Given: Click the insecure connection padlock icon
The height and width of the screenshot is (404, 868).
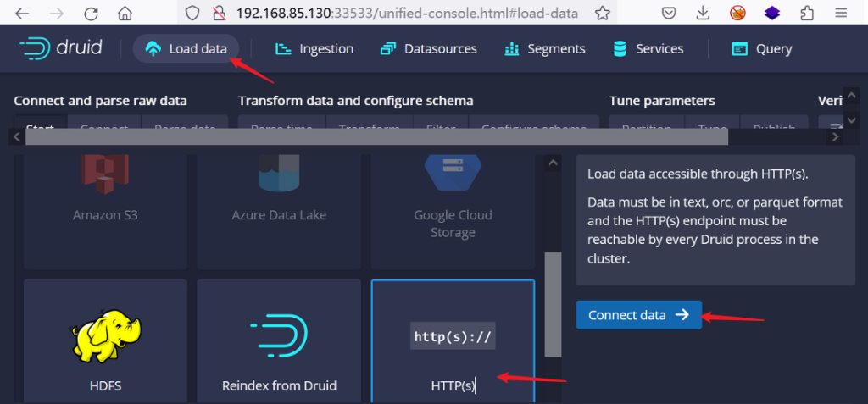Looking at the screenshot, I should (x=220, y=14).
